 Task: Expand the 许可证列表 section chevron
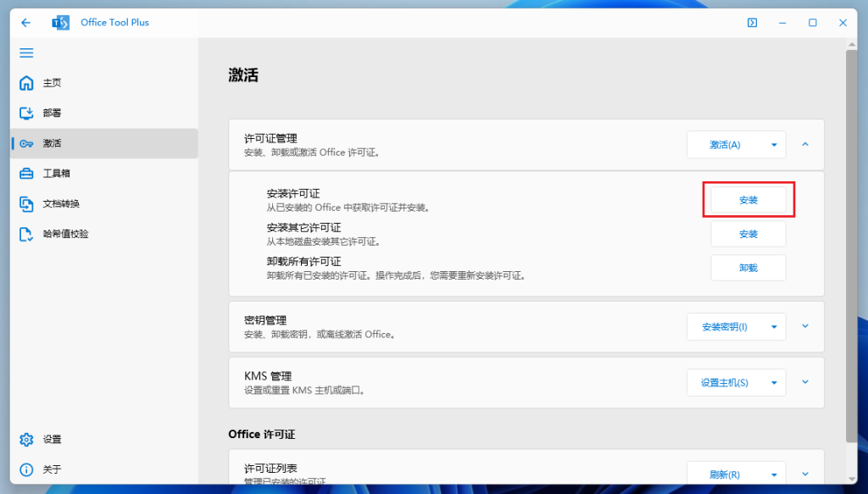tap(805, 474)
